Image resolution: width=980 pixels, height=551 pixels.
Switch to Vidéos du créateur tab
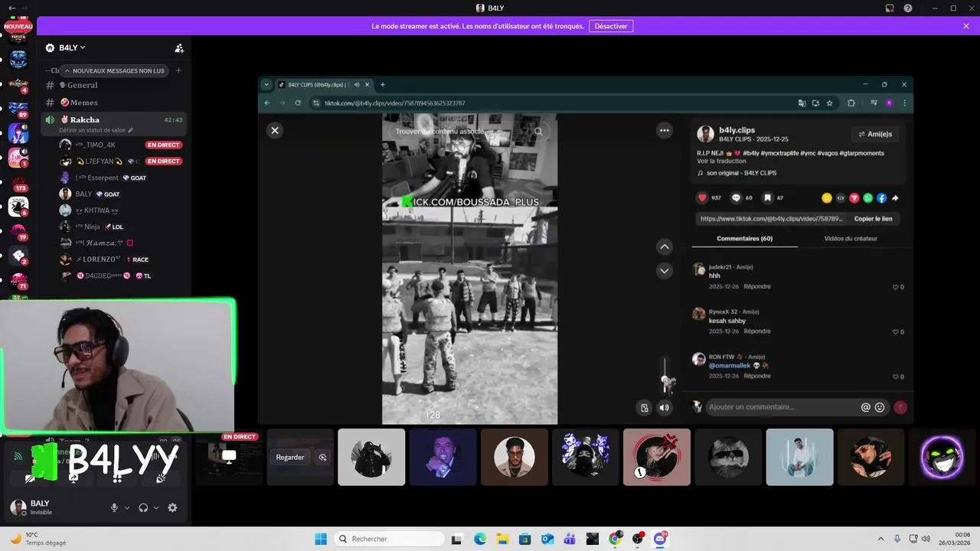coord(851,239)
